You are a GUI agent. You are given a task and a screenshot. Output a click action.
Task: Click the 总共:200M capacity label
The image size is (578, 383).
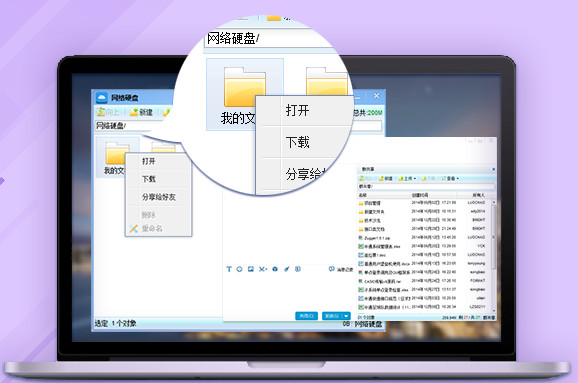(x=368, y=112)
